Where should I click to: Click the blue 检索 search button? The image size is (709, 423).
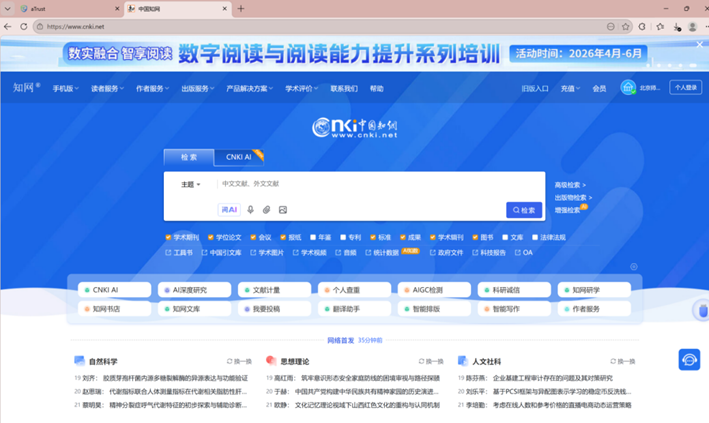(524, 210)
